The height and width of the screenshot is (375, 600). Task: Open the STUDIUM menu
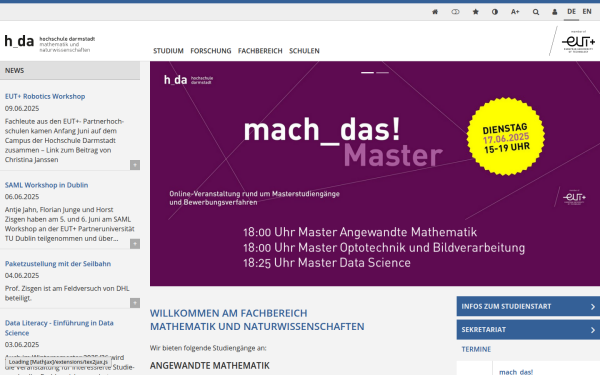pyautogui.click(x=168, y=51)
